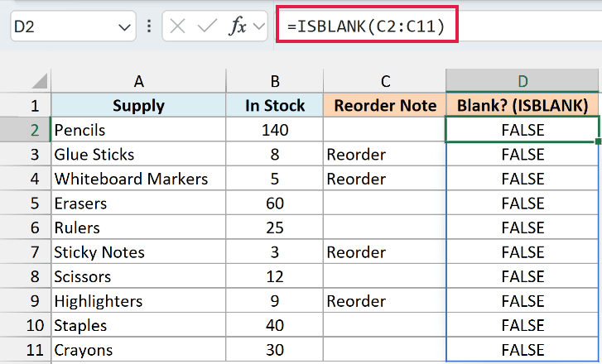Click the stock value 9

coord(275,301)
